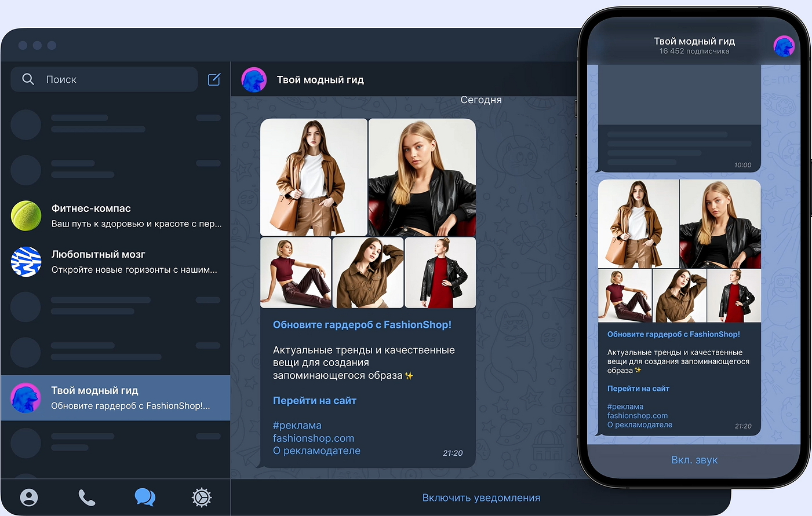Select Твой модный гид chat row
Image resolution: width=812 pixels, height=516 pixels.
coord(115,398)
